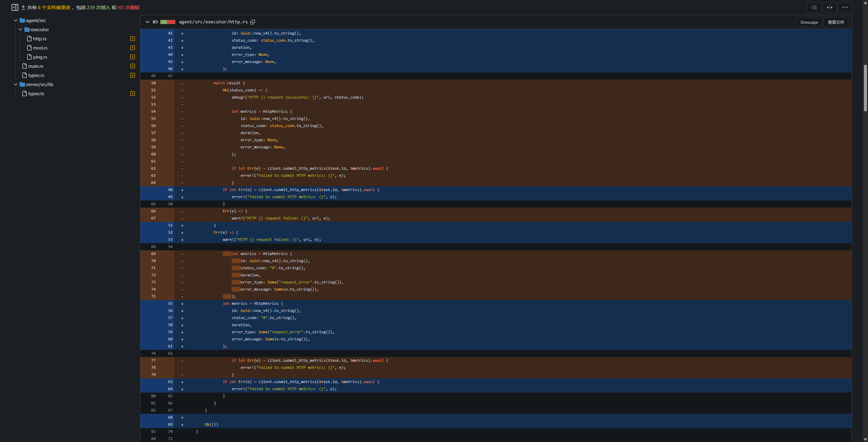Collapse the file tree sidebar panel
The height and width of the screenshot is (442, 868).
tap(15, 7)
